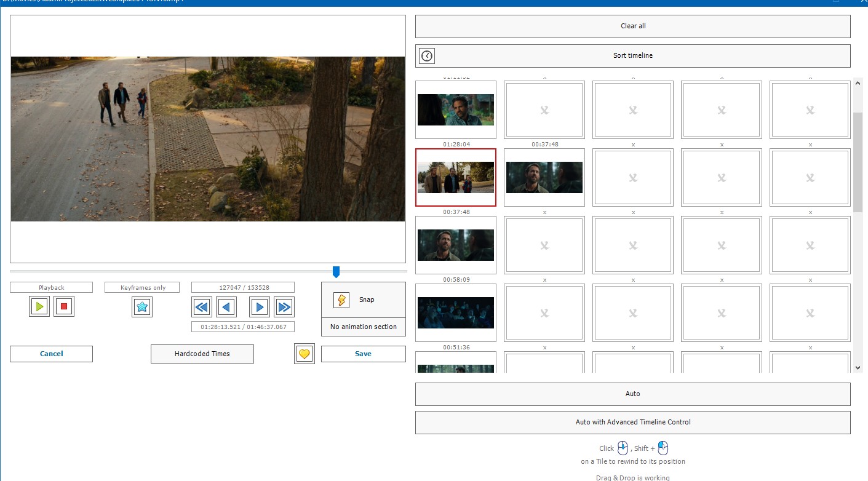The image size is (868, 481).
Task: Jump back with the double left arrow
Action: [x=202, y=306]
